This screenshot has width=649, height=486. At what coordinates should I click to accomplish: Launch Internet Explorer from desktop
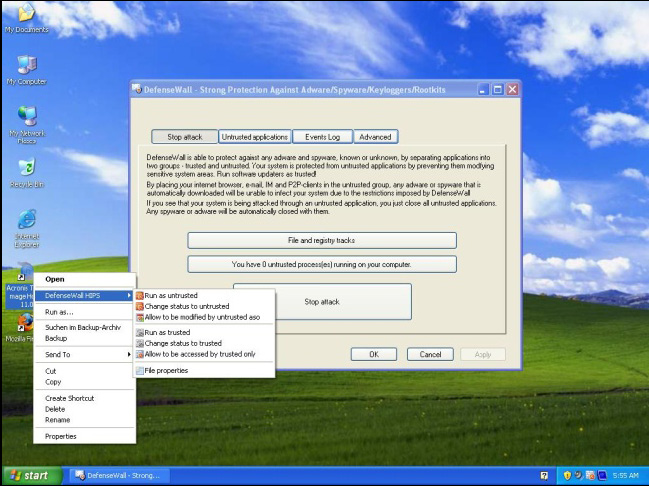pos(26,229)
